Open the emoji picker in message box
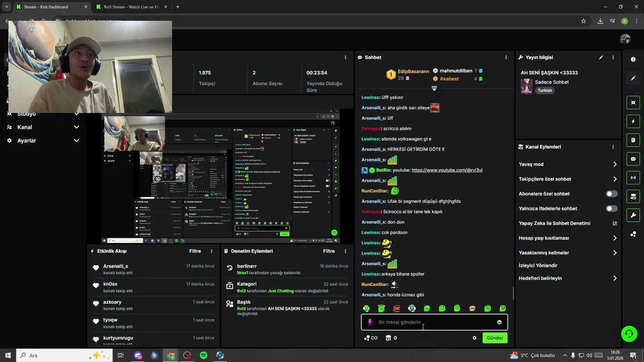644x362 pixels. coord(499,322)
